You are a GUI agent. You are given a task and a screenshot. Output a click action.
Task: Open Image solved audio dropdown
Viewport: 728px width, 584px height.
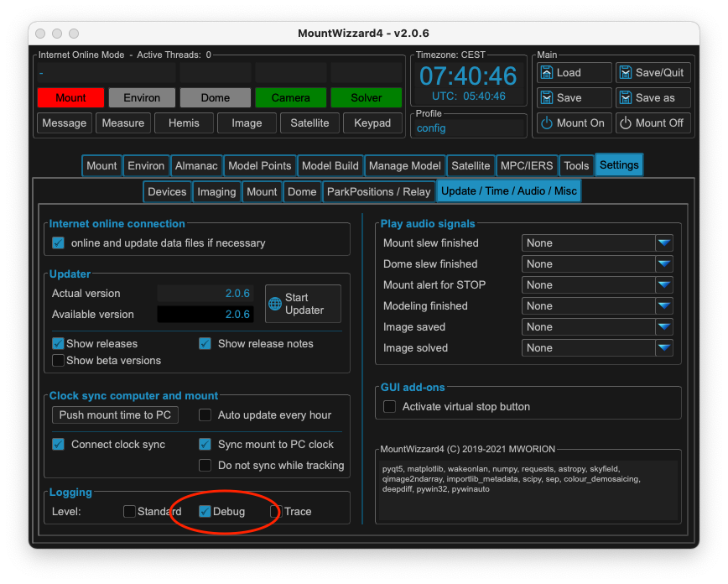tap(597, 347)
